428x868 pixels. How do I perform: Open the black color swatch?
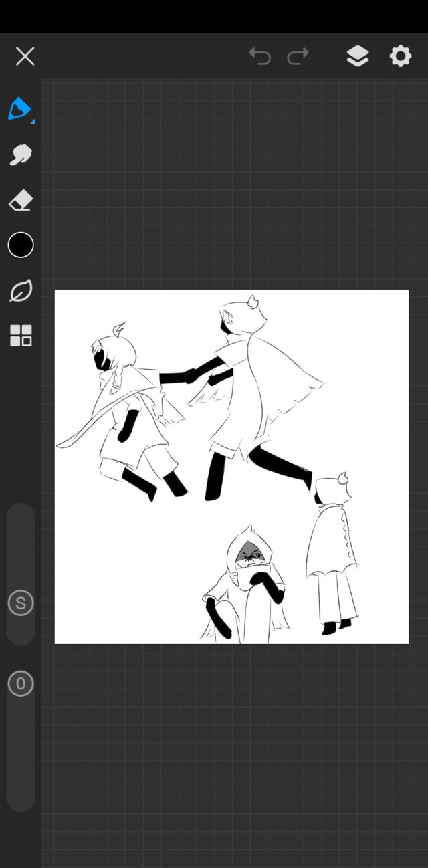pos(21,245)
